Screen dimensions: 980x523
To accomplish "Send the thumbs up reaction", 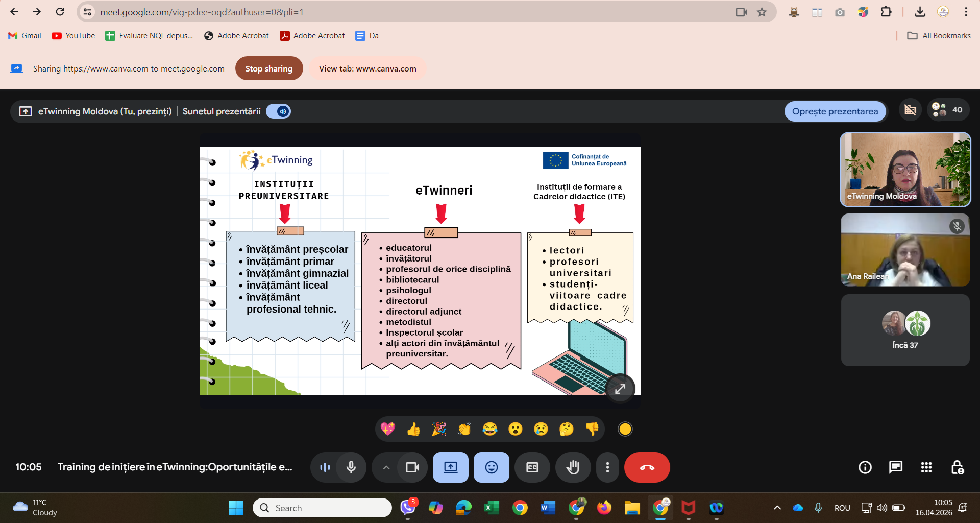I will pos(413,429).
